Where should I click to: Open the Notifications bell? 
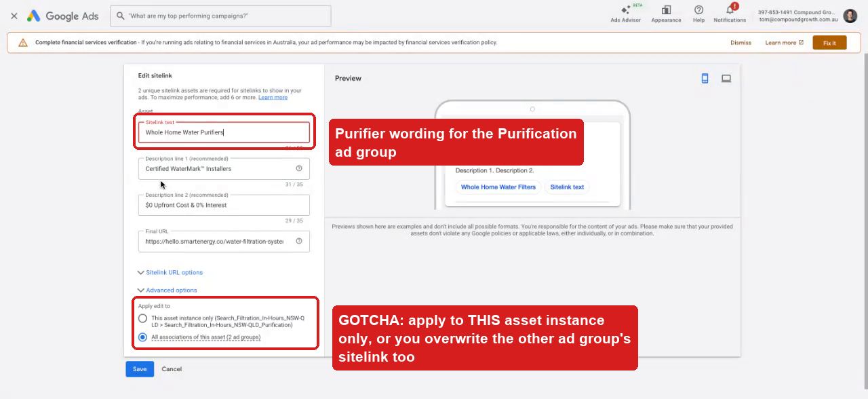click(730, 13)
